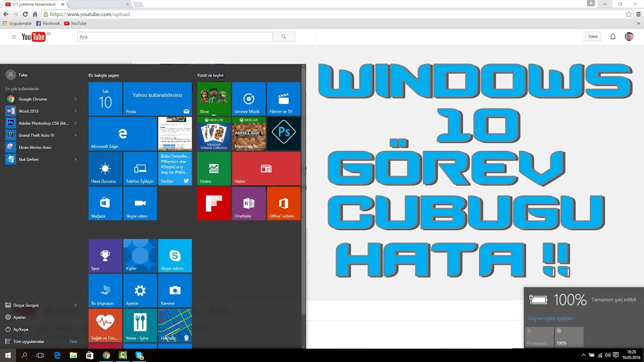644x362 pixels.
Task: Expand Dosya Gezgini submenu arrow
Action: [75, 305]
